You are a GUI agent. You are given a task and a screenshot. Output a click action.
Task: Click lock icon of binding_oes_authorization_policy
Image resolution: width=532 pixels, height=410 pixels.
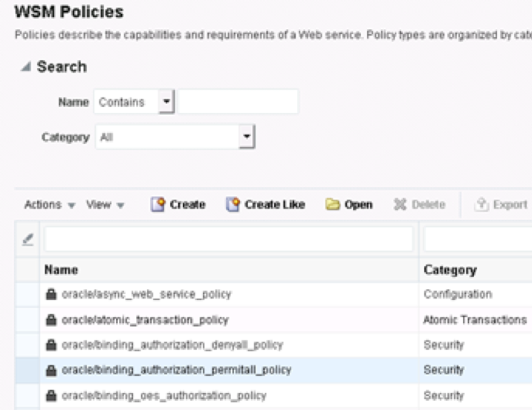51,395
